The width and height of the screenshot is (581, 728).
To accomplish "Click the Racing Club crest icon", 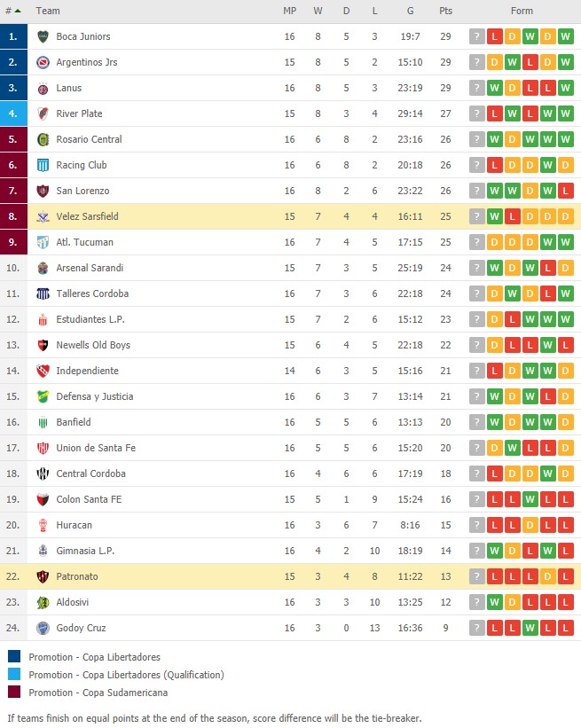I will click(x=43, y=165).
